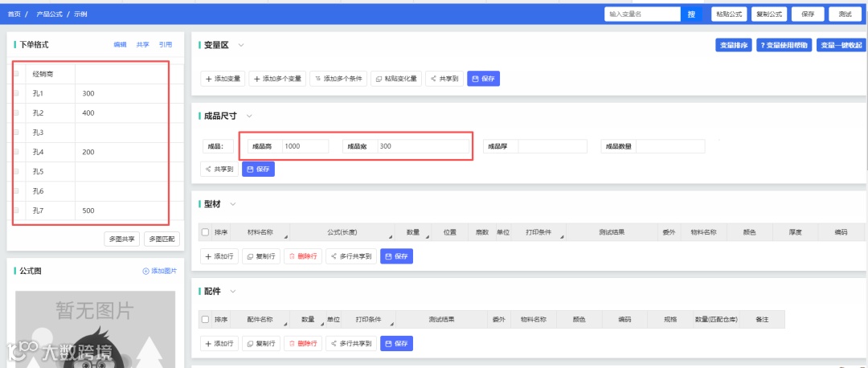This screenshot has width=868, height=368.
Task: Click blue 保存 in 配件 section
Action: point(396,343)
